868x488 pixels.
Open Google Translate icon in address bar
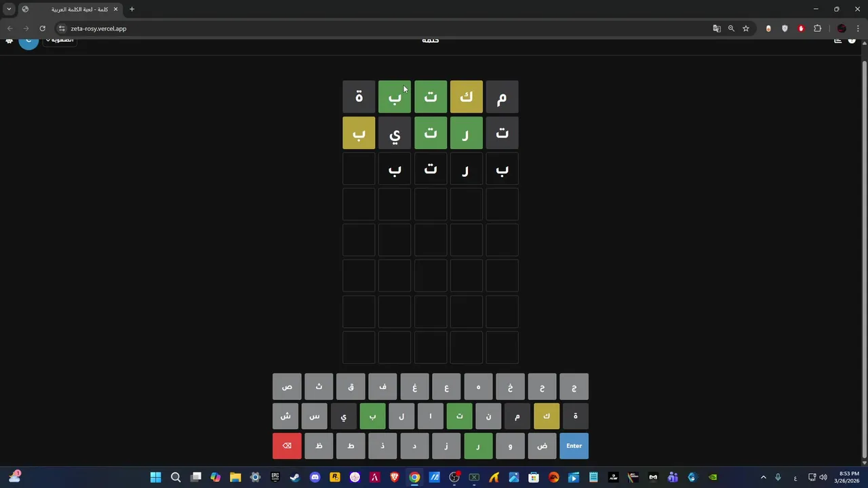[x=717, y=28]
